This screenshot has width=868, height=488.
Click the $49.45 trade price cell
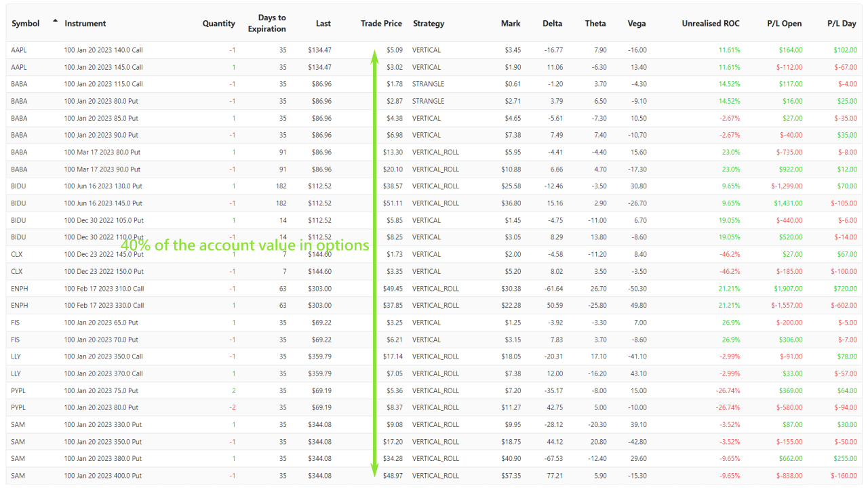393,289
